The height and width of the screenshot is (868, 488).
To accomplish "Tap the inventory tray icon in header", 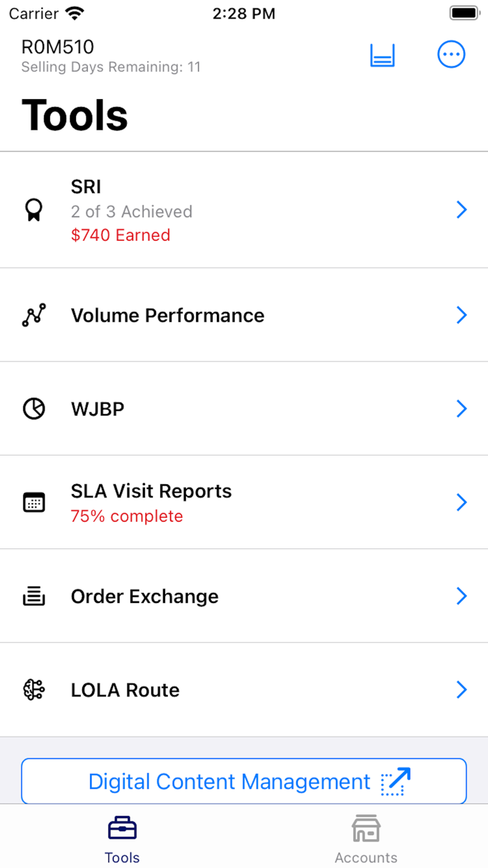I will coord(382,55).
